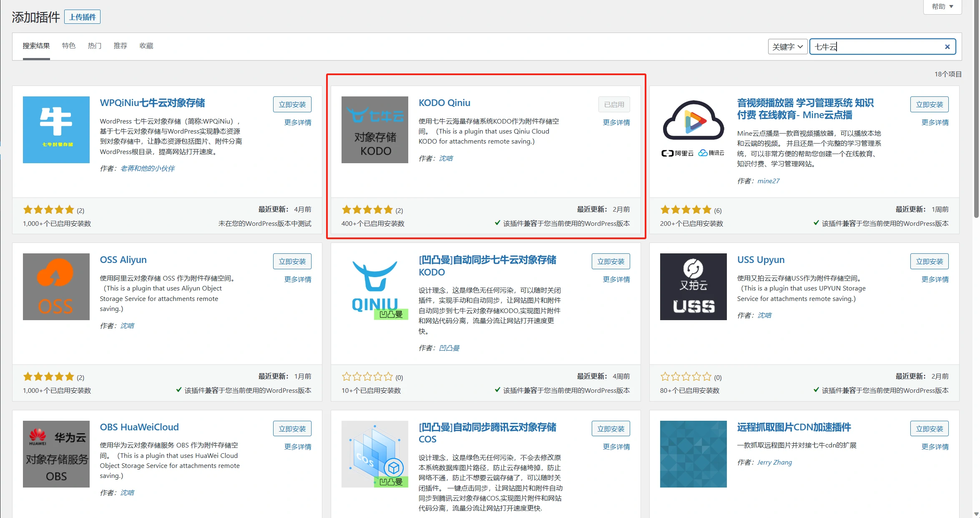
Task: Open the 音视频播放器 Mine云点播 title link
Action: [x=805, y=109]
